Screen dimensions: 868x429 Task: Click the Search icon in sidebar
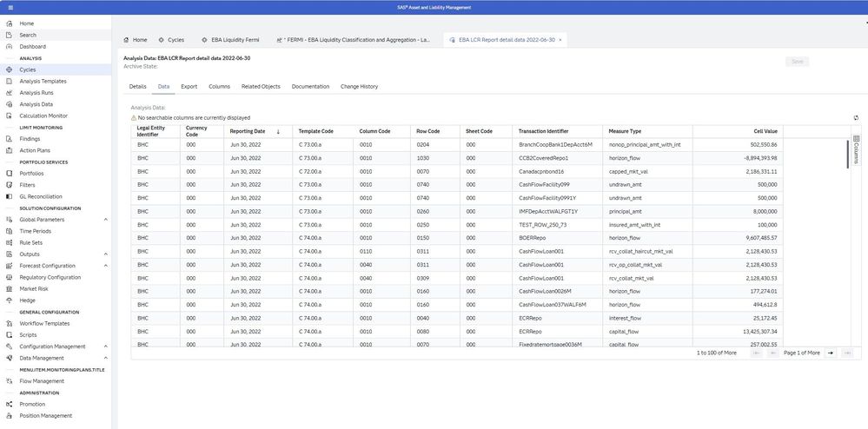[9, 36]
